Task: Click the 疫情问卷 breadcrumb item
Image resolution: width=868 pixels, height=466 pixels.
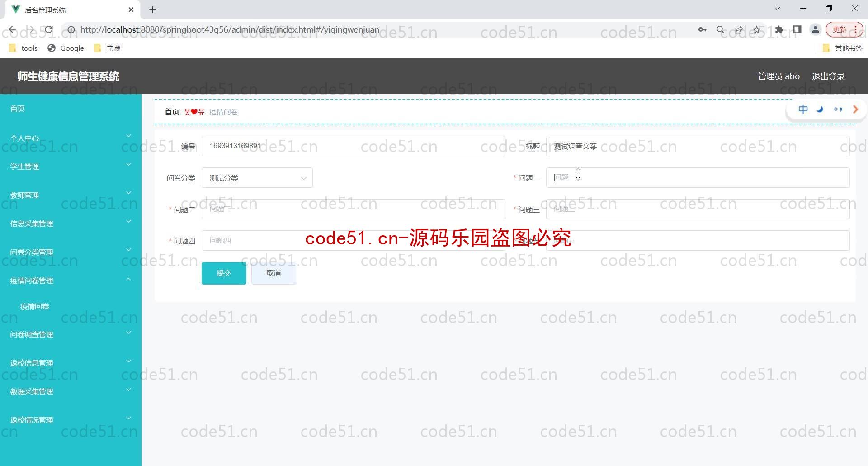Action: pyautogui.click(x=223, y=112)
